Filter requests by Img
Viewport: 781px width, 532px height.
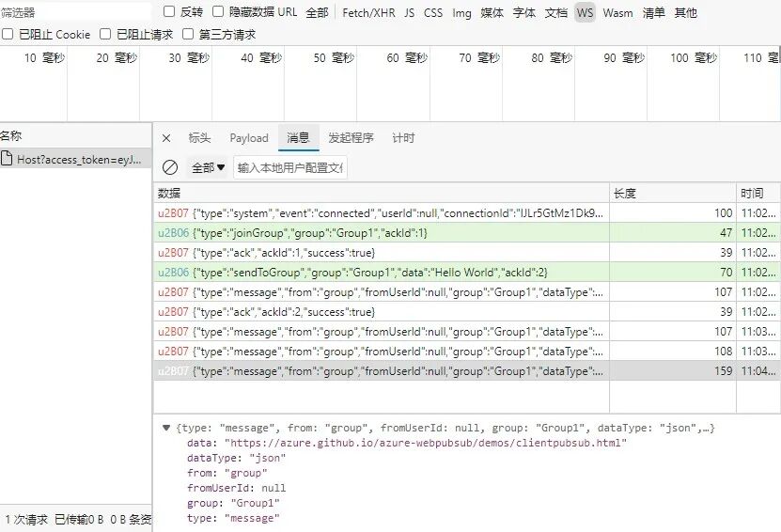(x=461, y=12)
